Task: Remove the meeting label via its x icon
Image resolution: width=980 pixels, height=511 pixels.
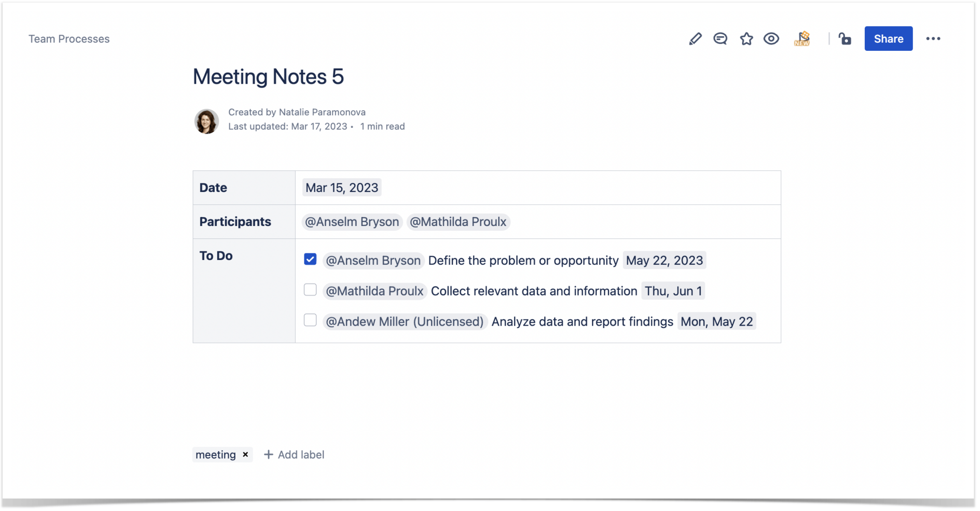Action: click(245, 454)
